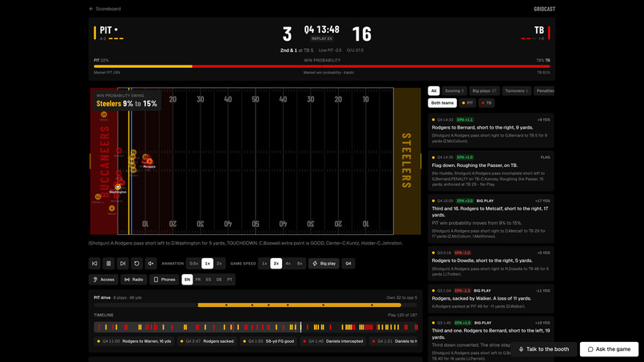Jump to previous play in playback controls
This screenshot has height=362, width=644.
[x=94, y=264]
